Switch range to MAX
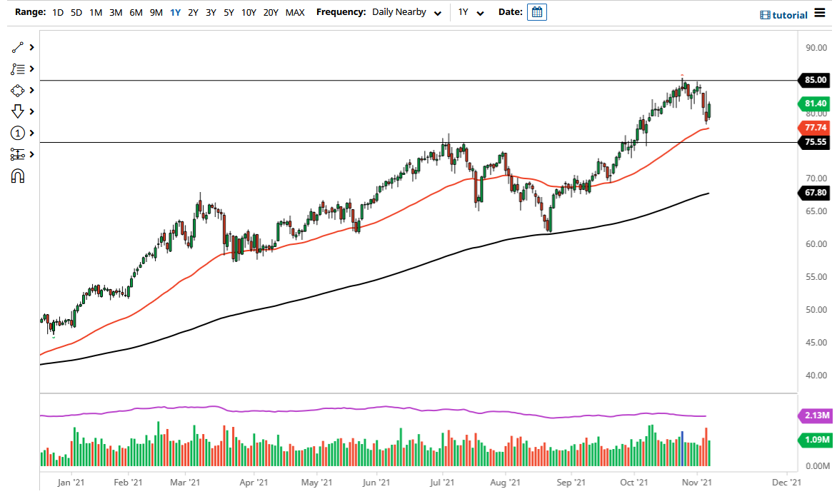Image resolution: width=837 pixels, height=504 pixels. [295, 12]
